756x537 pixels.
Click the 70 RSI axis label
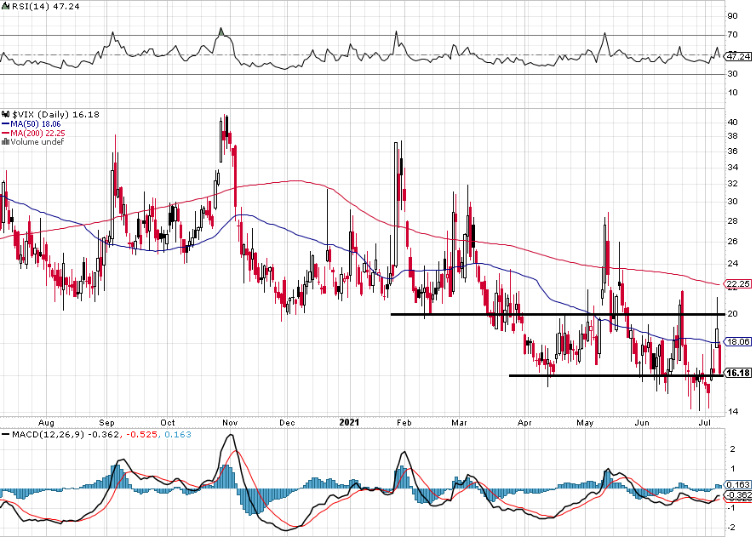click(732, 35)
